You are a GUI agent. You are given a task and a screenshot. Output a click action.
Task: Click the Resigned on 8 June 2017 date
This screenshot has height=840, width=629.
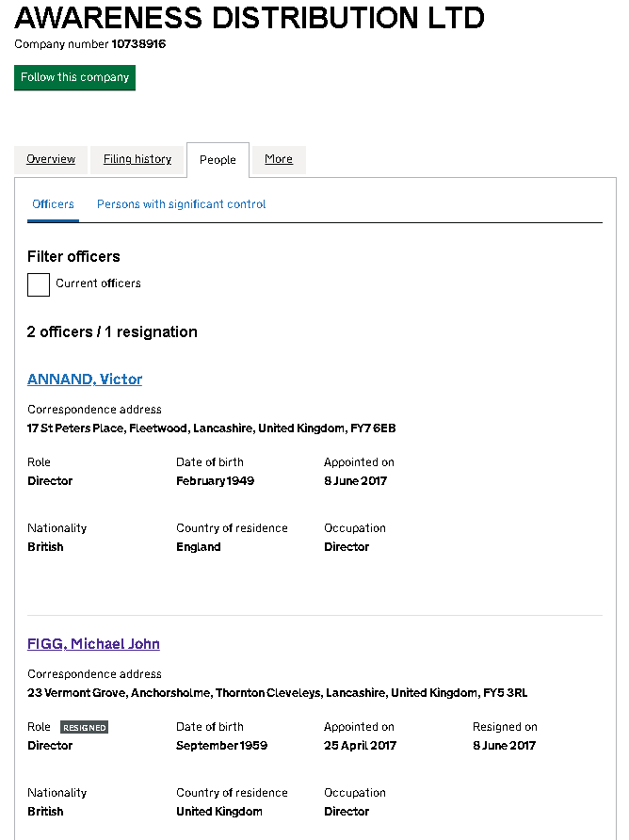(x=504, y=746)
